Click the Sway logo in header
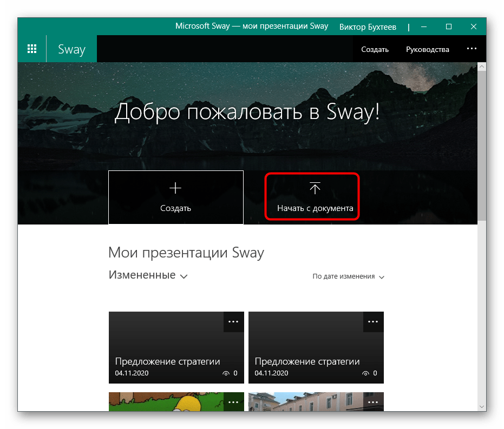 pyautogui.click(x=71, y=49)
